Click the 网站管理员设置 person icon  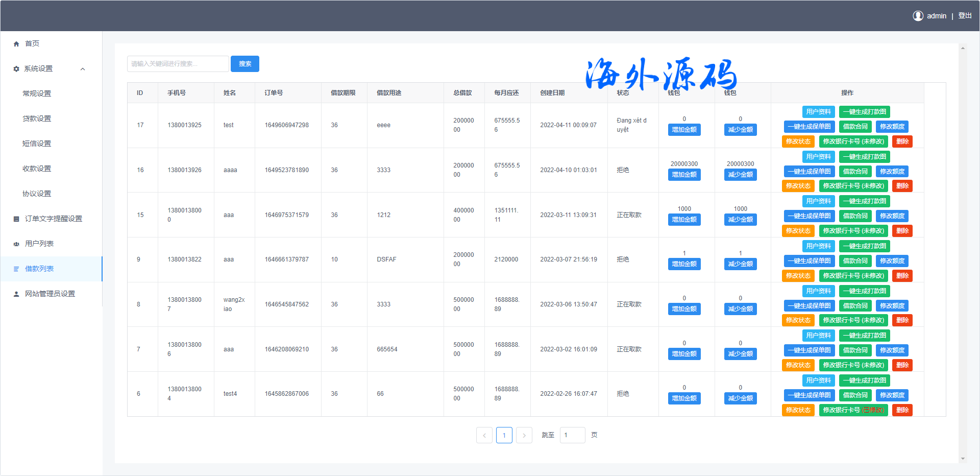point(16,294)
